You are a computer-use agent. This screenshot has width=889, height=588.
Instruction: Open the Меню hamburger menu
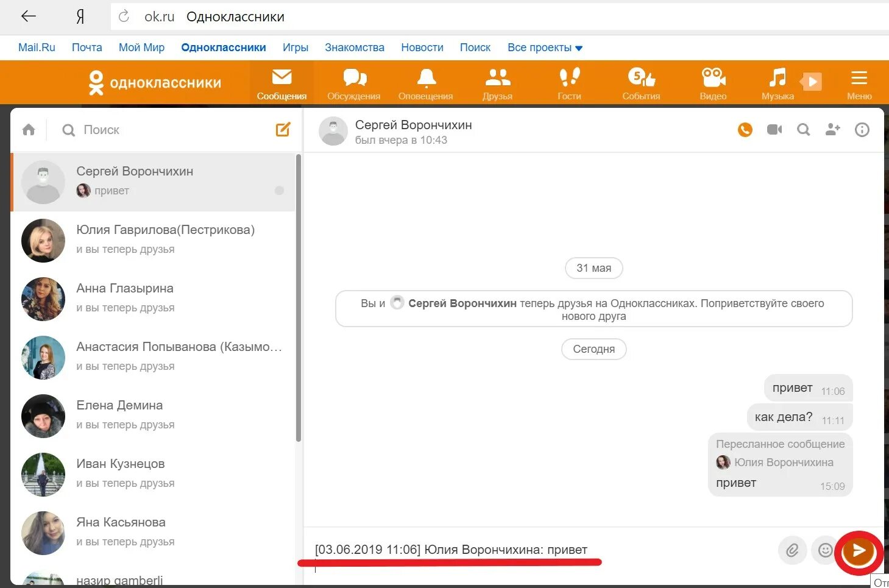[859, 83]
